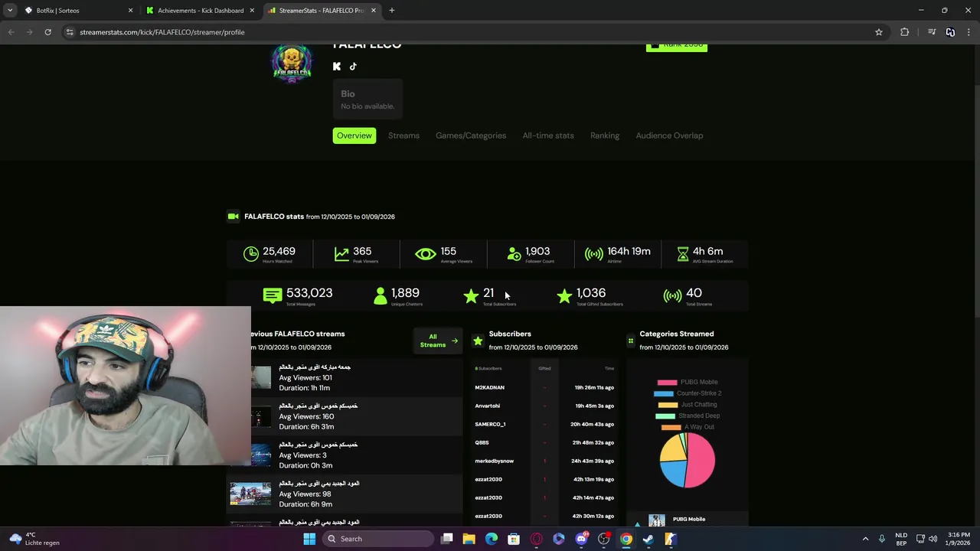Open the All-time stats tab
Image resolution: width=980 pixels, height=551 pixels.
pyautogui.click(x=548, y=135)
